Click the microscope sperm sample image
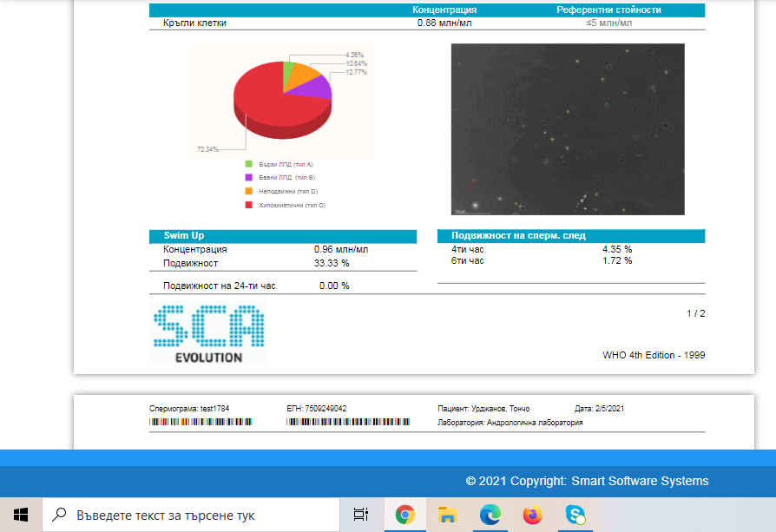776x532 pixels. click(568, 128)
